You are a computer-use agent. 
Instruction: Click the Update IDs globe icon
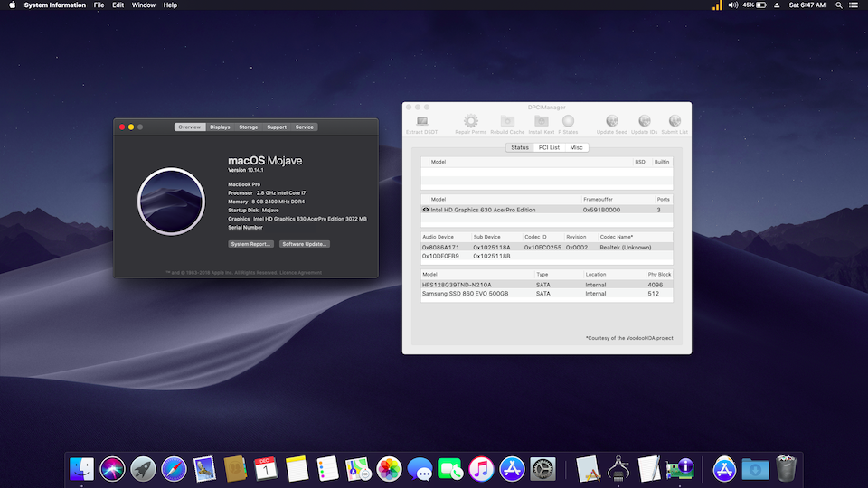coord(645,121)
